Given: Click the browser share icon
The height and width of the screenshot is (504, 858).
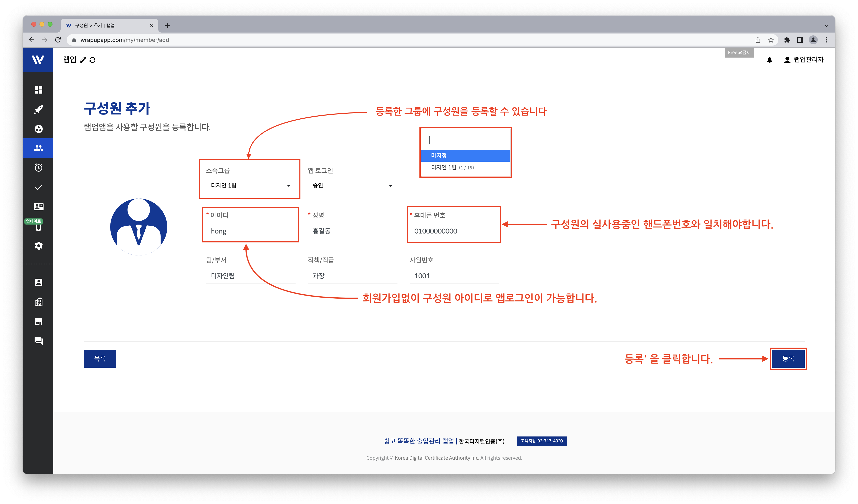Looking at the screenshot, I should point(758,40).
